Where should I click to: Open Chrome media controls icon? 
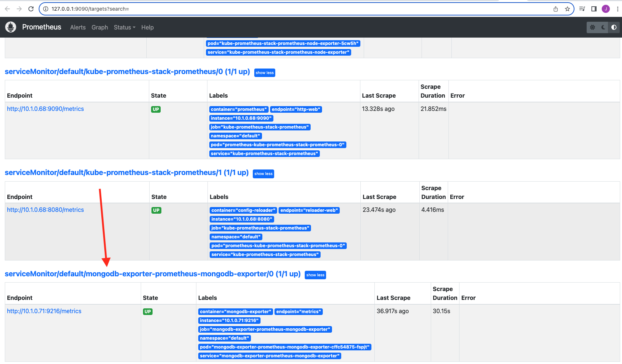(x=582, y=8)
